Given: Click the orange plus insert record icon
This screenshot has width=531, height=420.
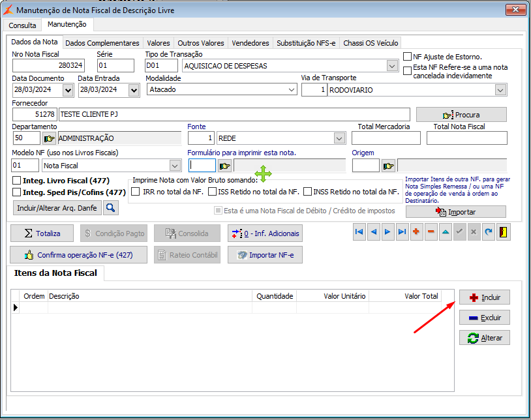Looking at the screenshot, I should (416, 233).
